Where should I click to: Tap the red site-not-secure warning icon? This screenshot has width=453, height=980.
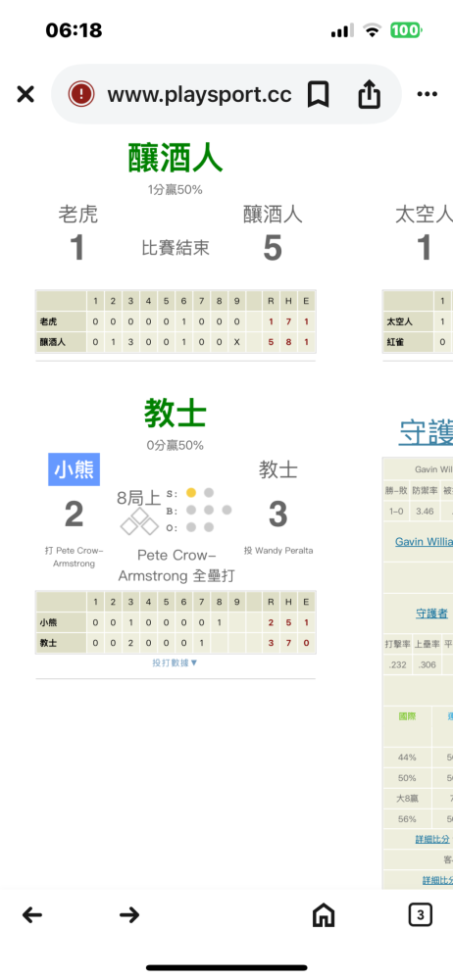81,94
